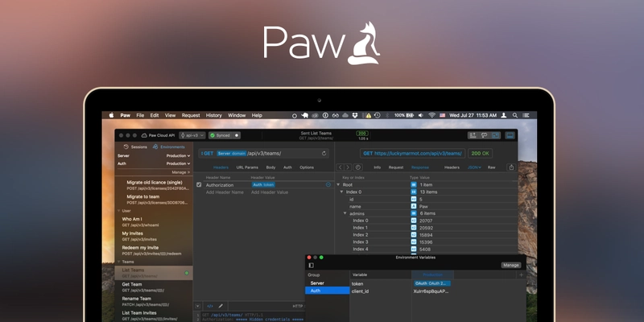Click the refresh icon in the URL bar
The width and height of the screenshot is (644, 322).
324,154
